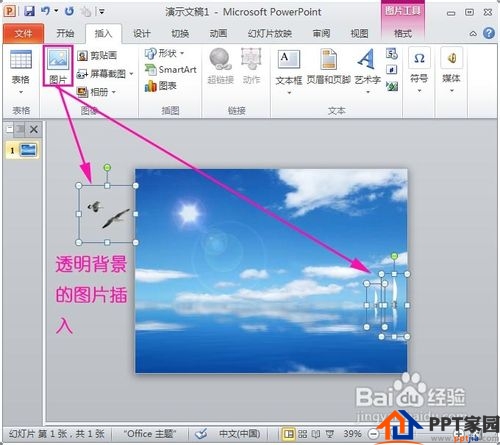Switch to the 动画 (Animations) tab
The image size is (500, 445).
pyautogui.click(x=218, y=33)
